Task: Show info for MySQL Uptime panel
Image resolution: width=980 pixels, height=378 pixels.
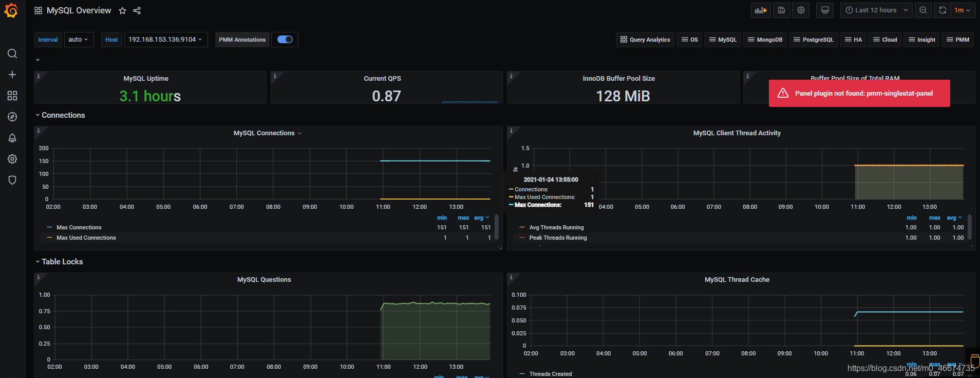Action: [38, 76]
